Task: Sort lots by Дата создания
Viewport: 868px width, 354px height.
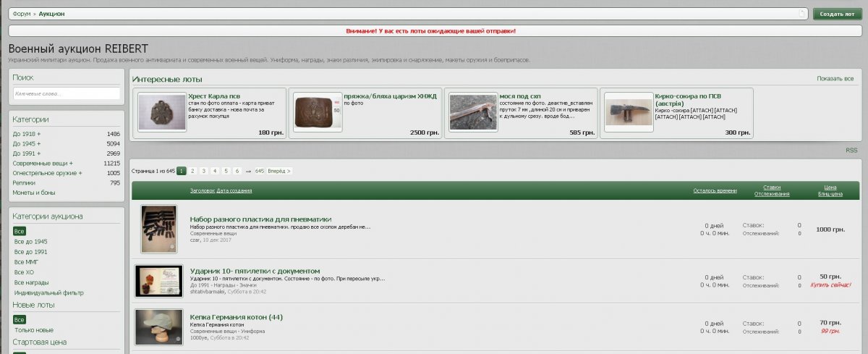Action: click(234, 190)
